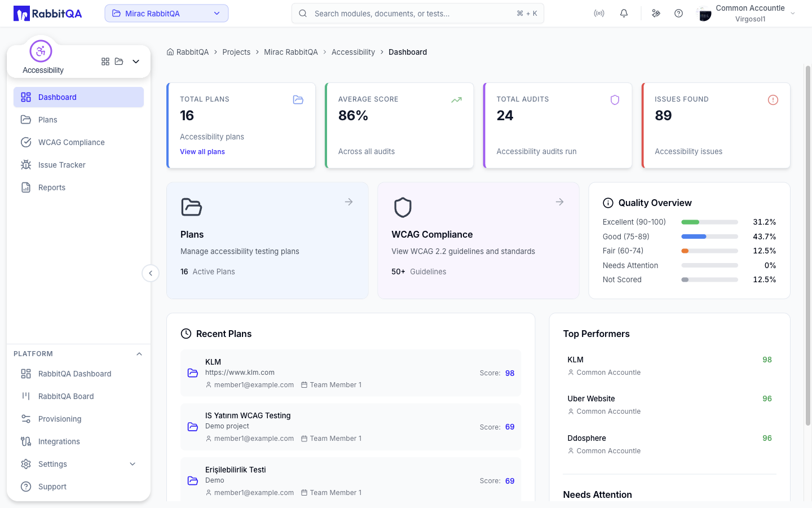Open Reports in the sidebar
The height and width of the screenshot is (508, 812).
coord(78,187)
